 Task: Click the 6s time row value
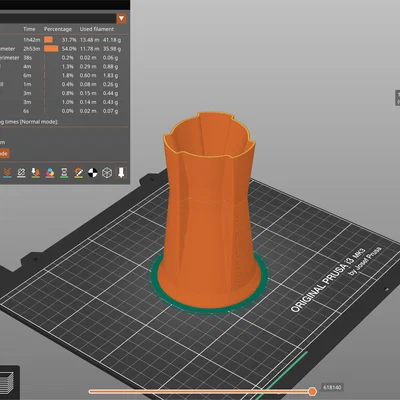tap(26, 111)
